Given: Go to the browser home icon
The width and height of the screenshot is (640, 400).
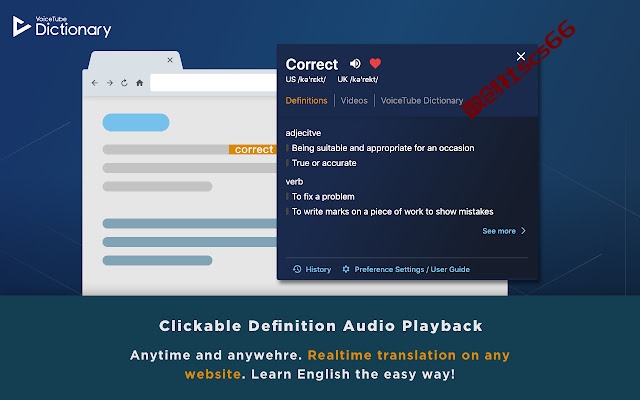Looking at the screenshot, I should click(139, 83).
